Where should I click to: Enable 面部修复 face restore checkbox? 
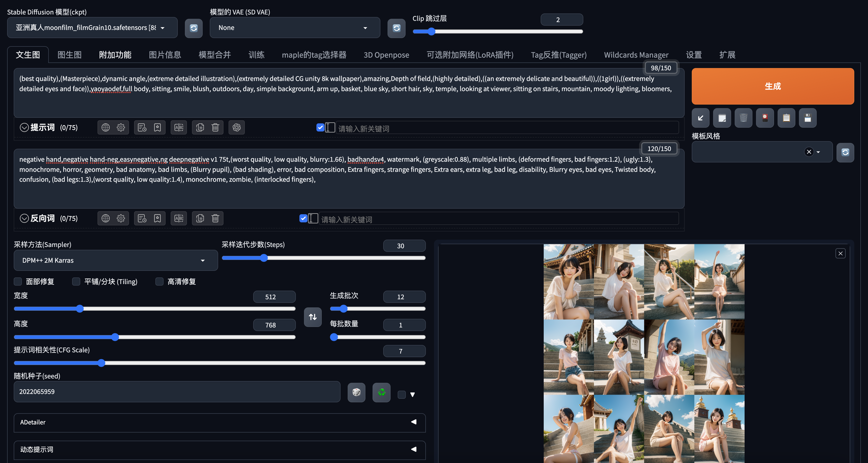18,282
